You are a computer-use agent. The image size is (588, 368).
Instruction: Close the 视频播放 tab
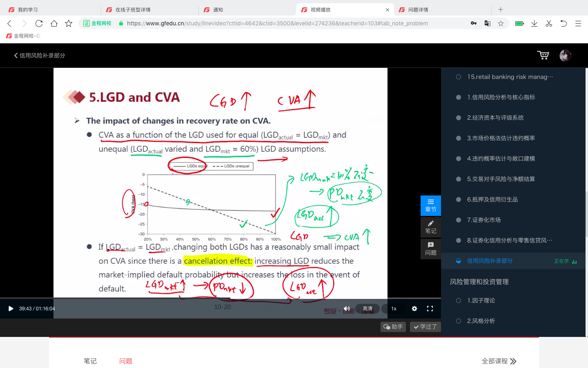click(388, 10)
